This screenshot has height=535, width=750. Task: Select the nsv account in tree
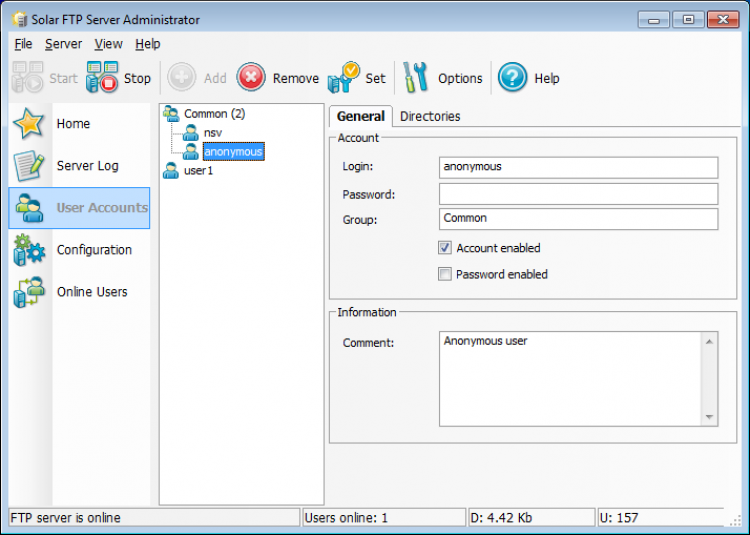point(213,132)
